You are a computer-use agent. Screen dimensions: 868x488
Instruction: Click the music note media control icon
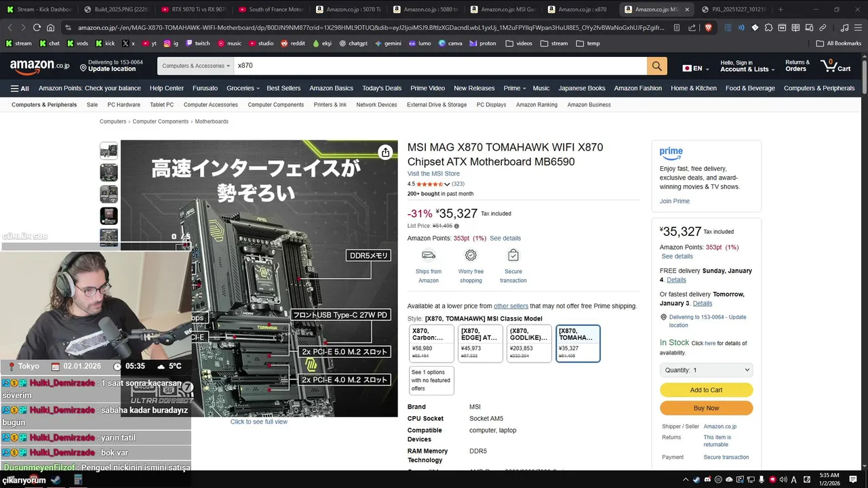[x=844, y=28]
